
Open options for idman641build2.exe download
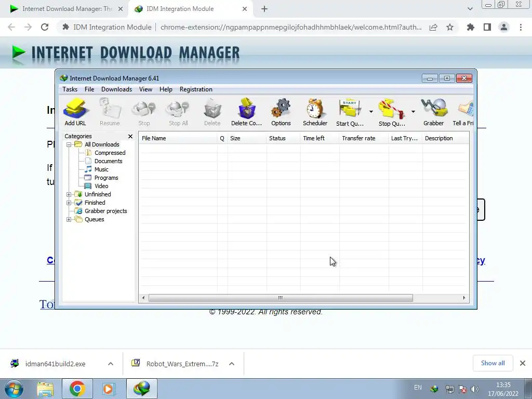click(111, 364)
